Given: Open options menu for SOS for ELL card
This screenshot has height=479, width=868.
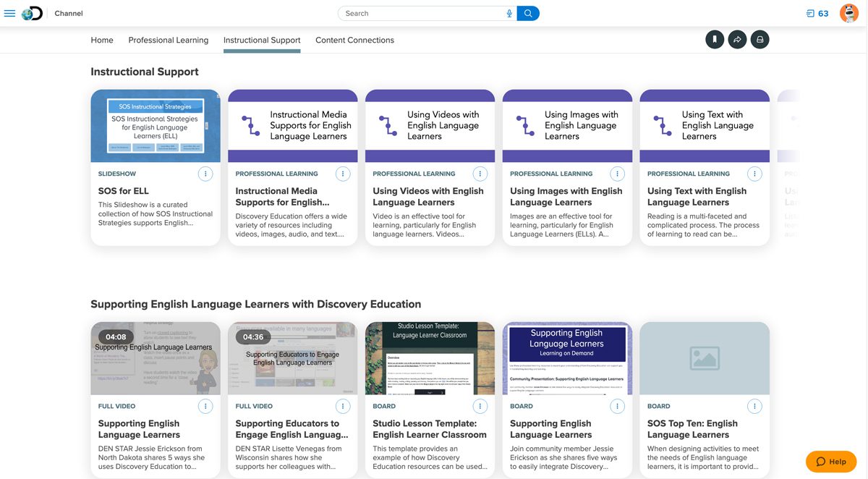Looking at the screenshot, I should (205, 174).
